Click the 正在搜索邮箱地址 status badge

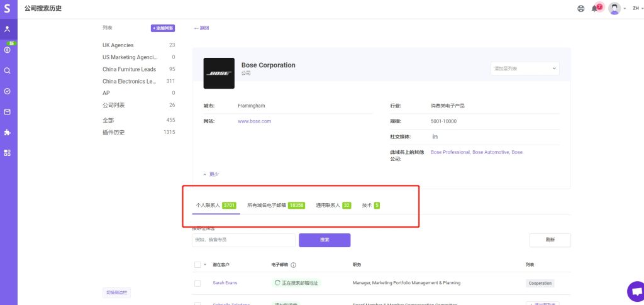pos(296,283)
